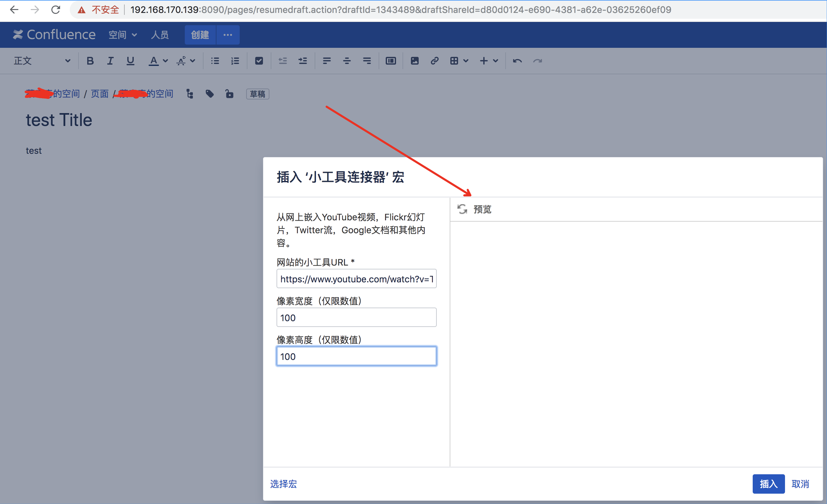
Task: Open the 人员 people menu item
Action: [x=160, y=35]
